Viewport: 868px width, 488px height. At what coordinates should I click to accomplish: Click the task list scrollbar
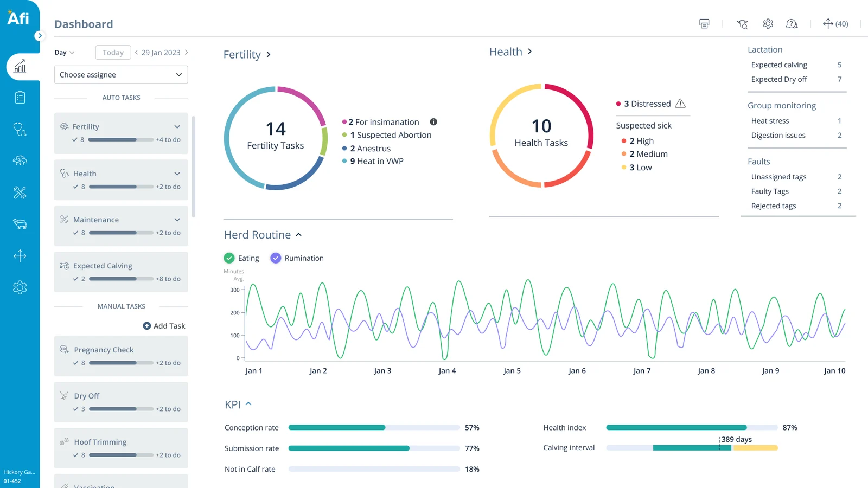point(194,167)
